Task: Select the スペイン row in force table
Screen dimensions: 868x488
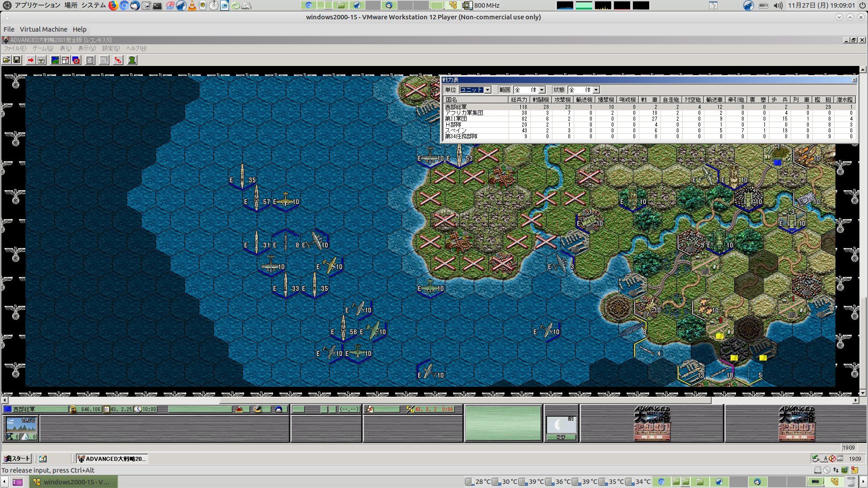Action: click(649, 131)
